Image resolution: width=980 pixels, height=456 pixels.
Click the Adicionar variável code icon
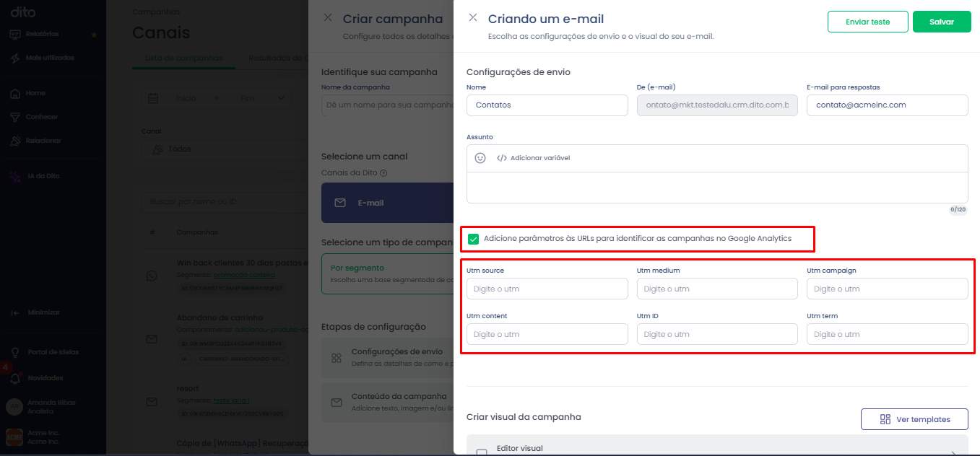point(502,158)
